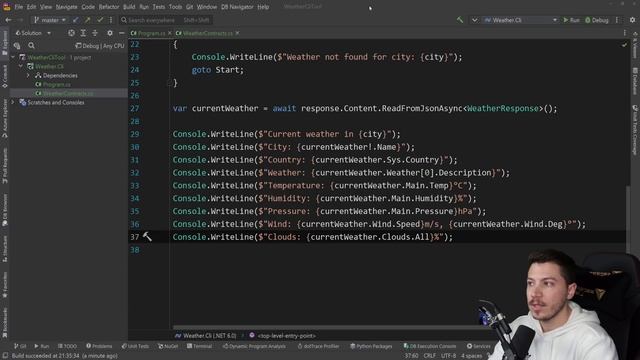Open IDE settings gear in toolbar
Screen dimensions: 640x360
point(632,20)
